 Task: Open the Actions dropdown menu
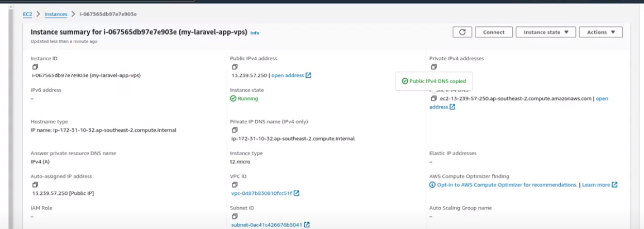(601, 32)
